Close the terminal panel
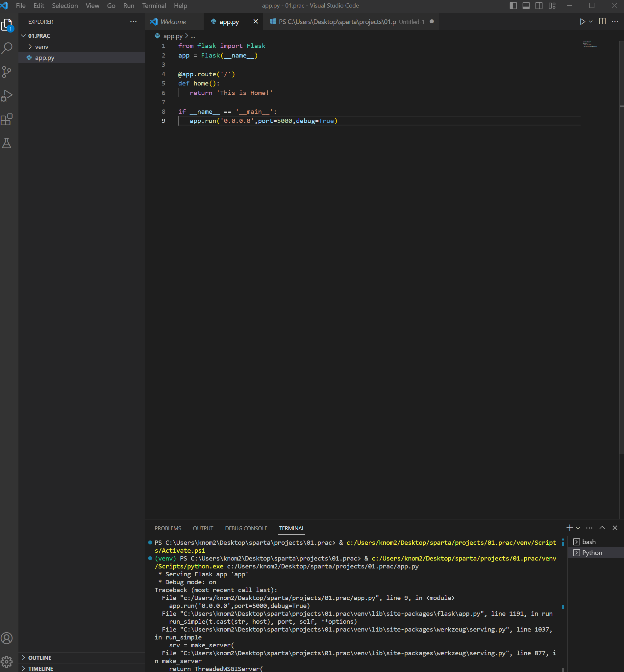The image size is (624, 672). pyautogui.click(x=615, y=528)
